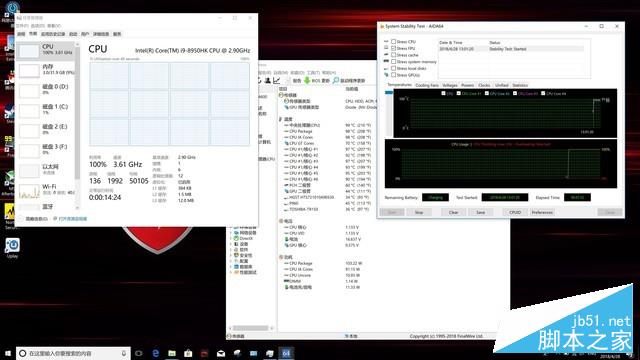Enable the Stress CPU checkbox
This screenshot has height=360, width=640.
point(393,42)
